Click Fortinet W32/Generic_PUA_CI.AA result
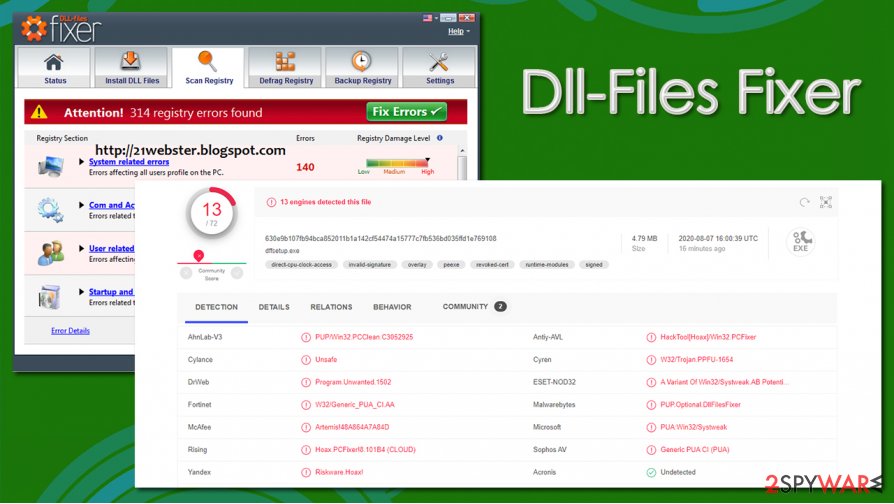 (x=355, y=405)
